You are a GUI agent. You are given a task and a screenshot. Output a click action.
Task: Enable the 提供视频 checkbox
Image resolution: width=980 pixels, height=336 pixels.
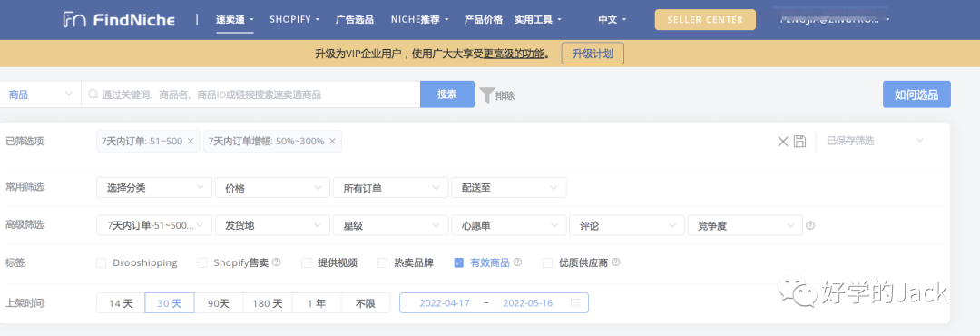pyautogui.click(x=307, y=262)
